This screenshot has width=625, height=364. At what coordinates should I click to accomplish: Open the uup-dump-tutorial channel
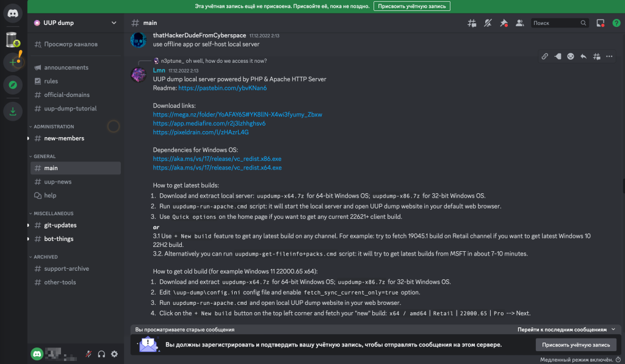(x=75, y=109)
